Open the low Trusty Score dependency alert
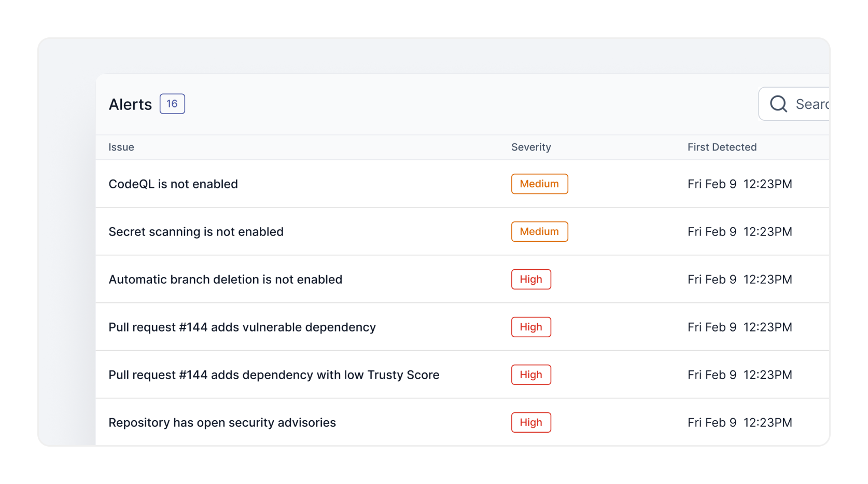 coord(274,375)
